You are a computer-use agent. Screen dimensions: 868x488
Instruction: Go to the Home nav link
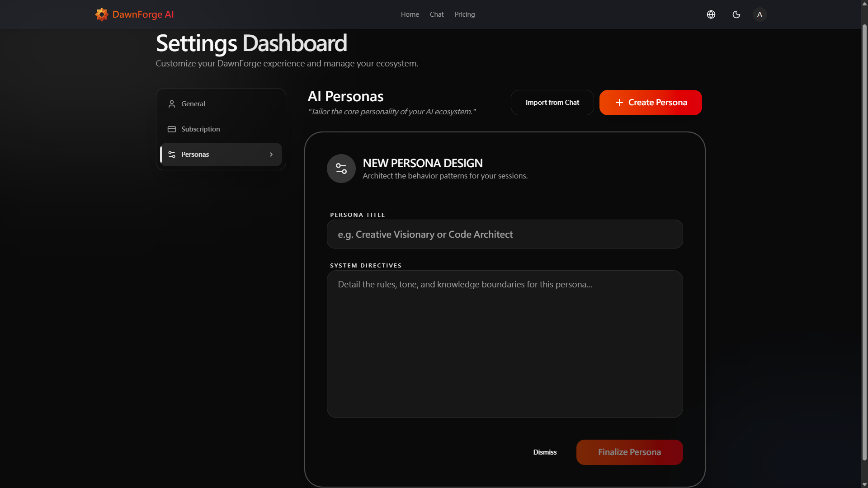[410, 14]
